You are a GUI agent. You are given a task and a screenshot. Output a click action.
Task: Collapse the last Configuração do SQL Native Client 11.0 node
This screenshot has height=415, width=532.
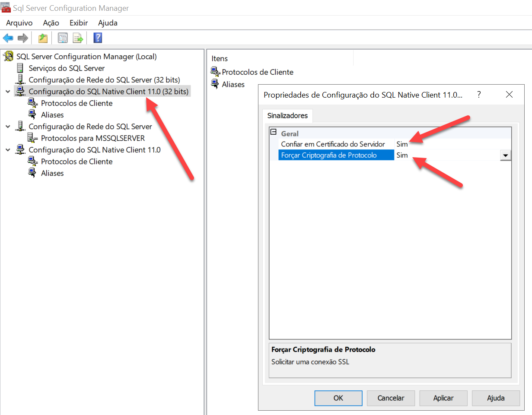(x=8, y=150)
